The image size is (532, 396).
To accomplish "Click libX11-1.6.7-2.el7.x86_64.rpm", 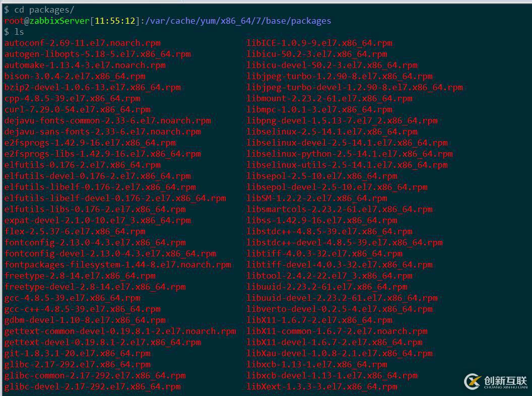I will [319, 320].
